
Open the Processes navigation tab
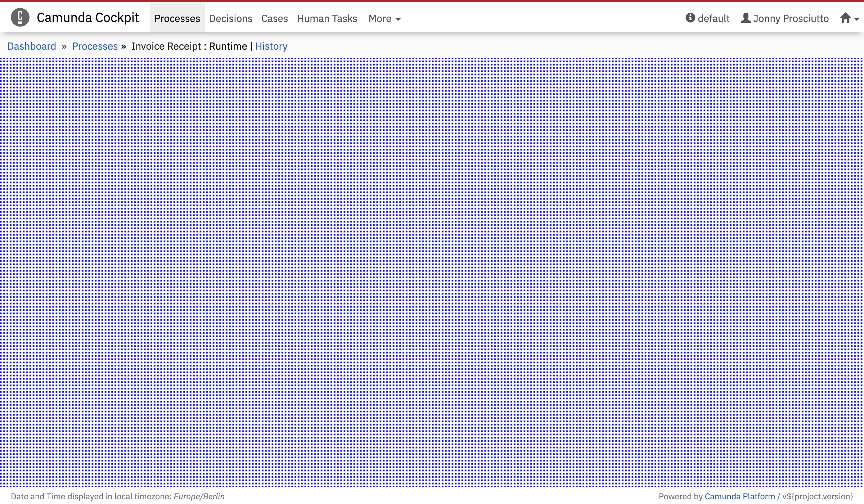click(177, 18)
